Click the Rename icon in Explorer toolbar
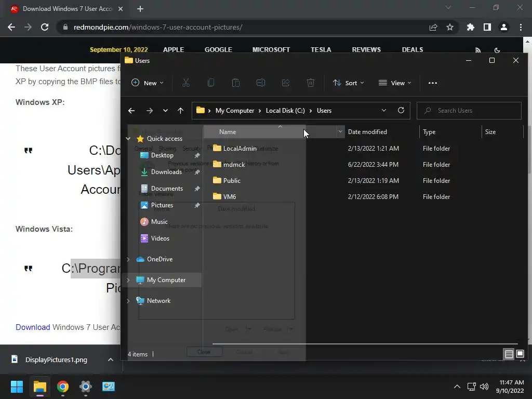This screenshot has height=399, width=532. [x=261, y=83]
